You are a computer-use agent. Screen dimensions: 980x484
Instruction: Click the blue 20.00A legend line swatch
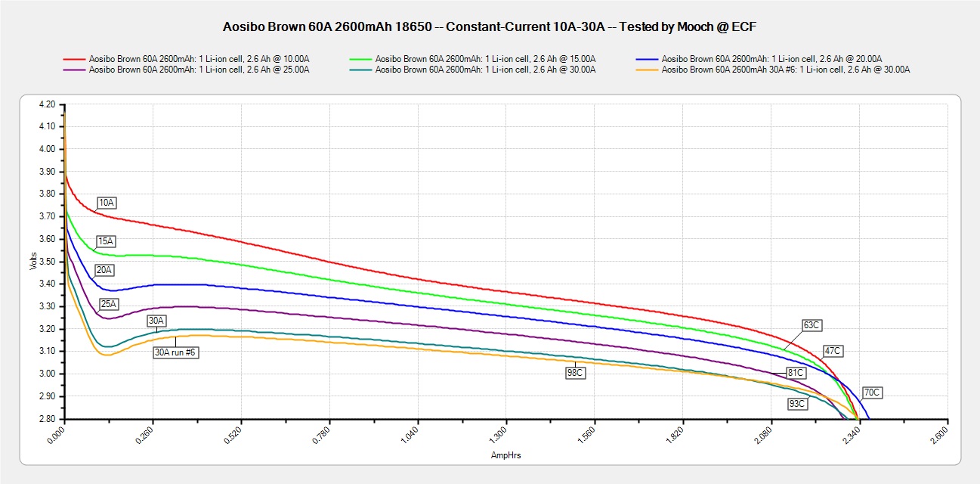point(647,58)
